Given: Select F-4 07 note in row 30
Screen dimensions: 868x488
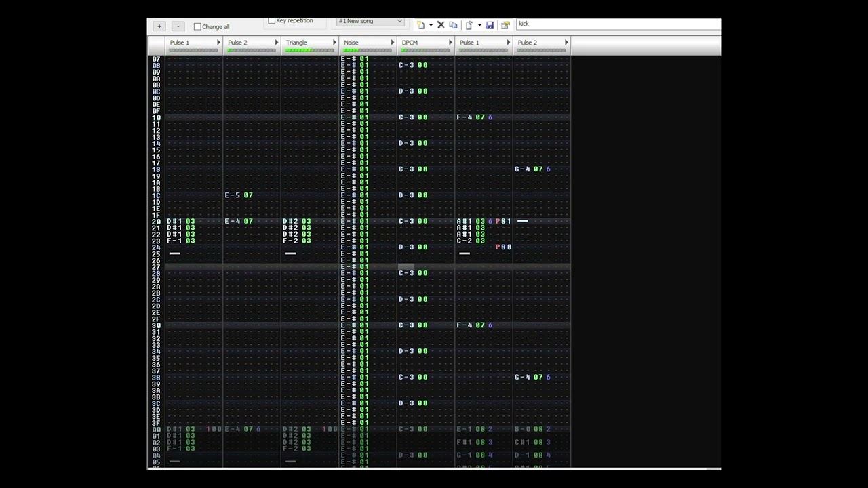Looking at the screenshot, I should tap(471, 325).
